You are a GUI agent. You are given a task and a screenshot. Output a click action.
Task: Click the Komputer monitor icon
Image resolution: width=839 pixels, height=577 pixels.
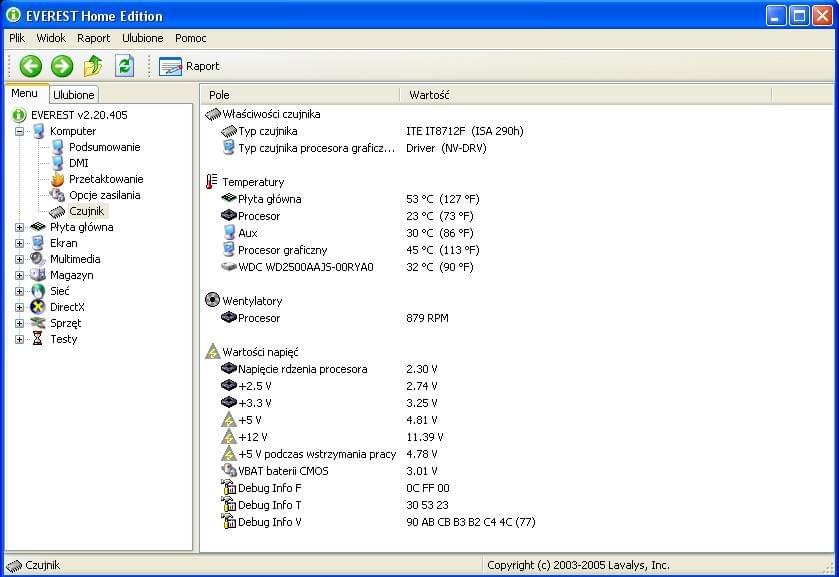[x=38, y=131]
